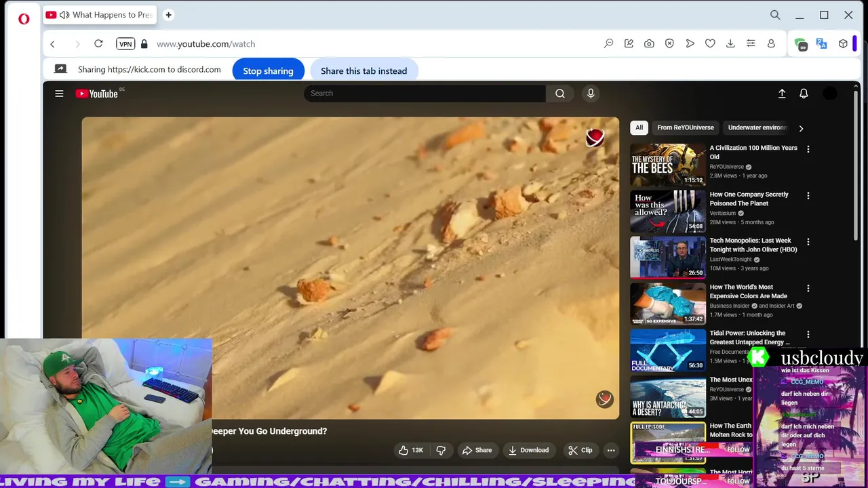Screen dimensions: 868x488
Task: Open options for Tidal Power video
Action: pyautogui.click(x=808, y=335)
